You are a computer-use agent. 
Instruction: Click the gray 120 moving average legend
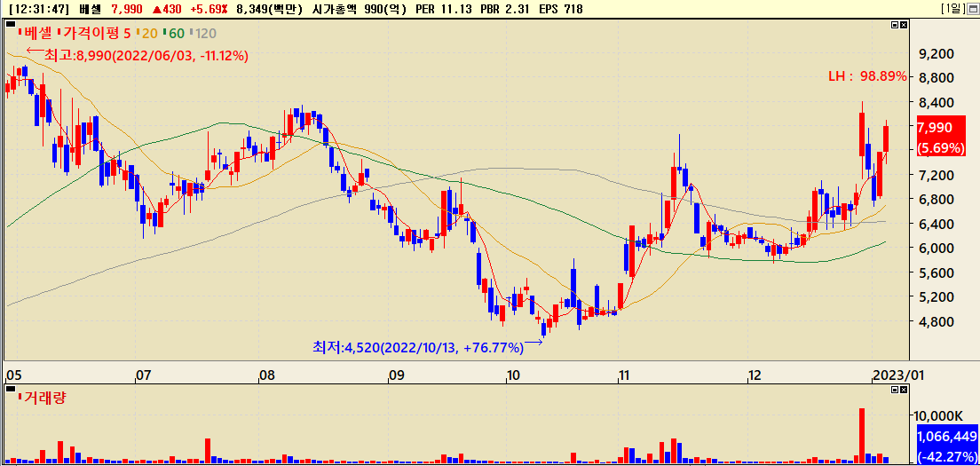[x=206, y=33]
